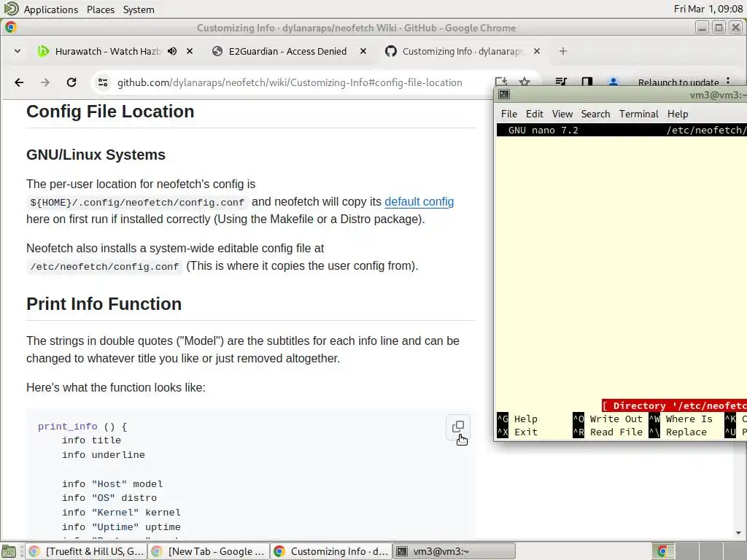Install page as app icon in address bar
Image resolution: width=747 pixels, height=560 pixels.
click(x=500, y=82)
